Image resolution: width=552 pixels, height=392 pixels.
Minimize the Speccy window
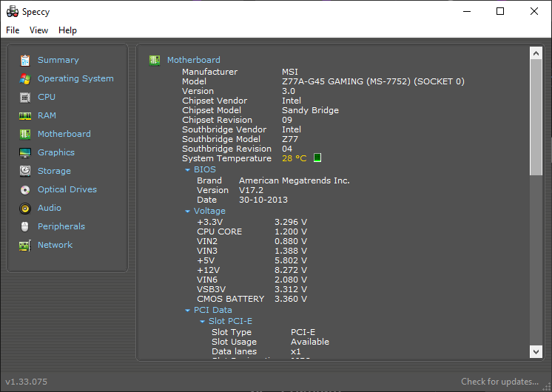click(x=467, y=12)
